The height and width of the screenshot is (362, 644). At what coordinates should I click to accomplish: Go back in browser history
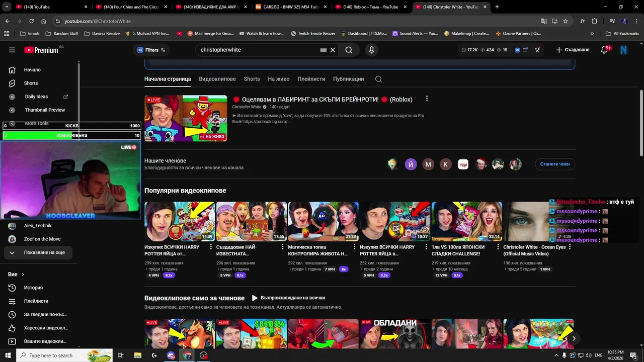tap(7, 21)
